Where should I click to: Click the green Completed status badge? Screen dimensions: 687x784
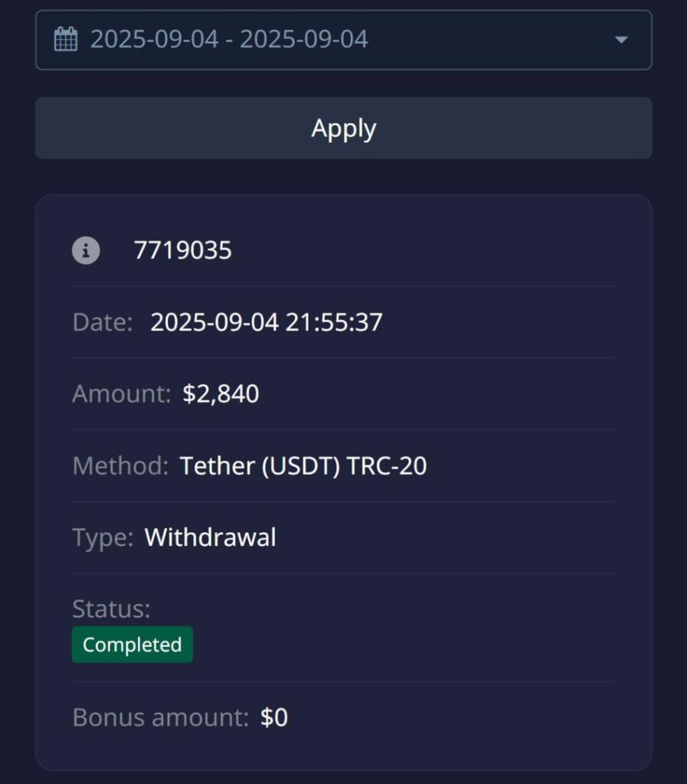point(132,645)
